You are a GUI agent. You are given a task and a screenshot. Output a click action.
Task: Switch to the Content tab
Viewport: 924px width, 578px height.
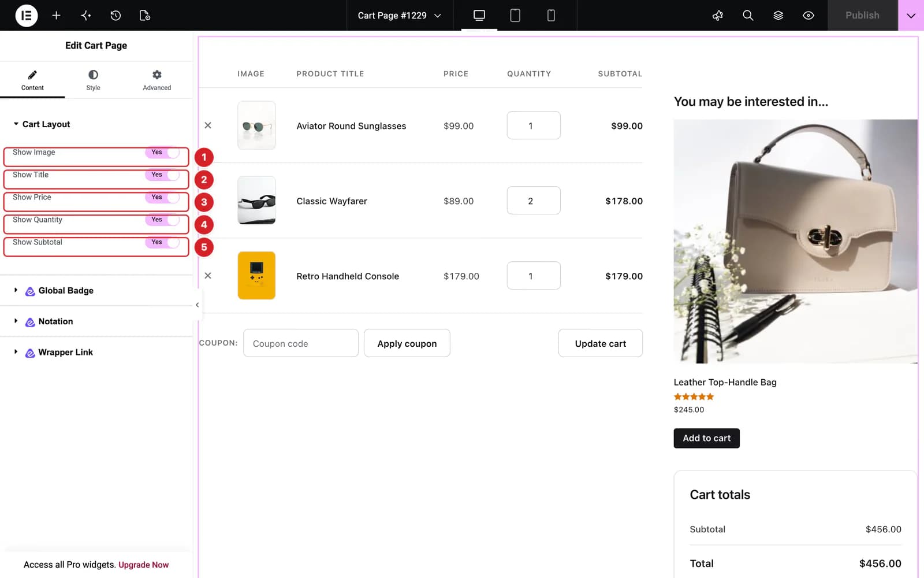coord(32,80)
